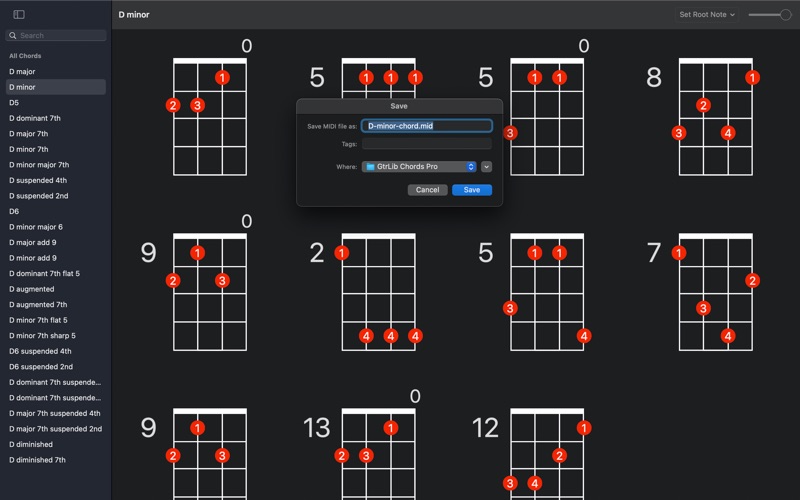Open the Set Root Note dropdown
This screenshot has width=800, height=500.
tap(707, 15)
